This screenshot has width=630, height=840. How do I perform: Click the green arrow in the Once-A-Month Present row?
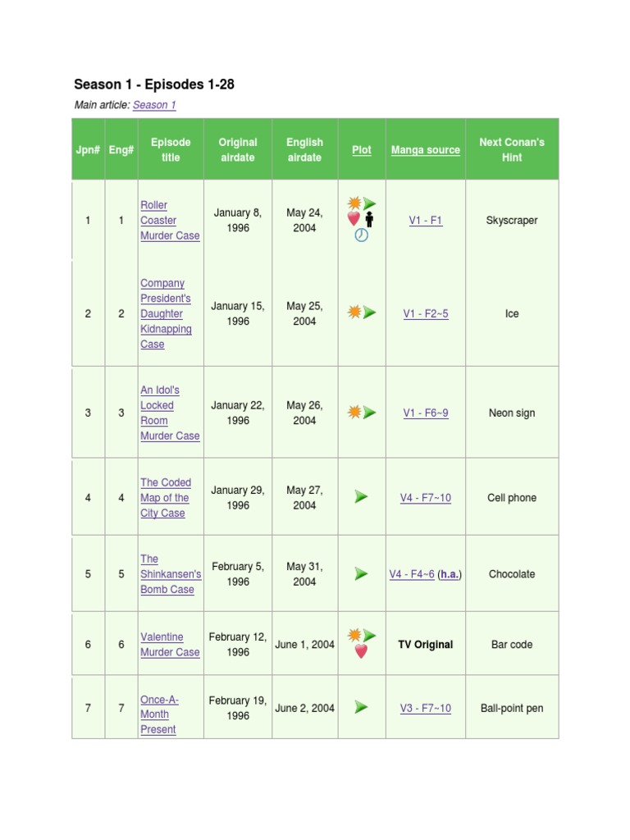tap(361, 707)
